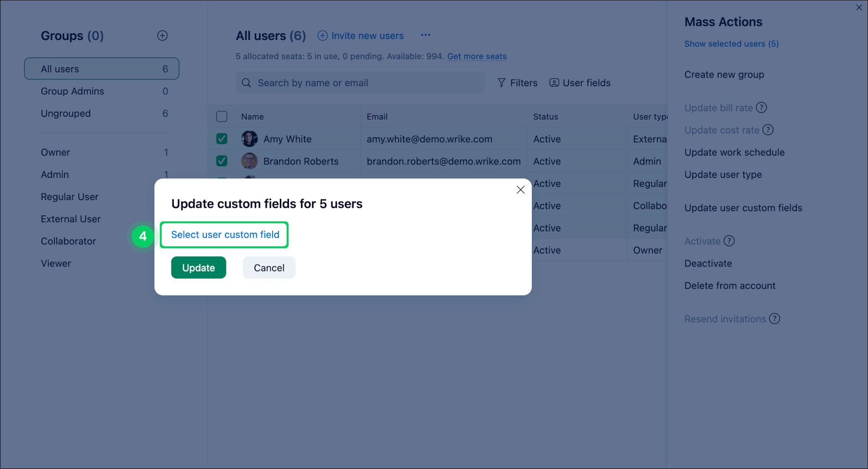Image resolution: width=868 pixels, height=469 pixels.
Task: Click the help icon beside Resend invitations
Action: [775, 319]
